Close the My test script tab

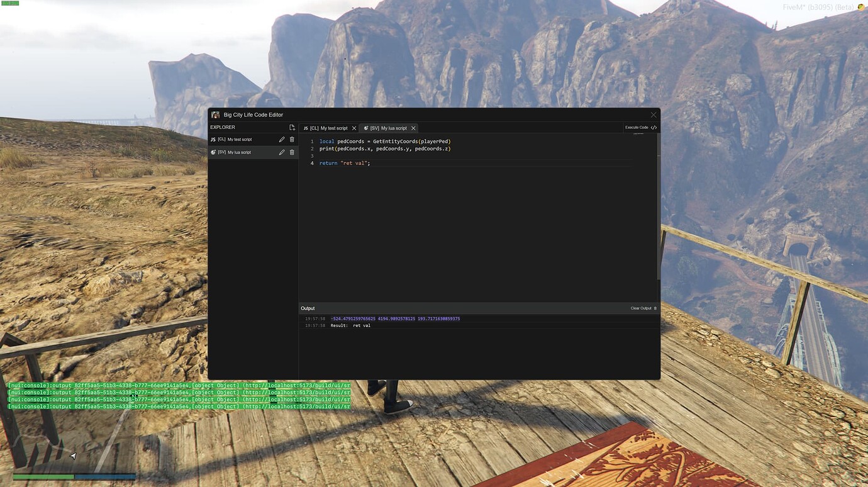coord(354,128)
